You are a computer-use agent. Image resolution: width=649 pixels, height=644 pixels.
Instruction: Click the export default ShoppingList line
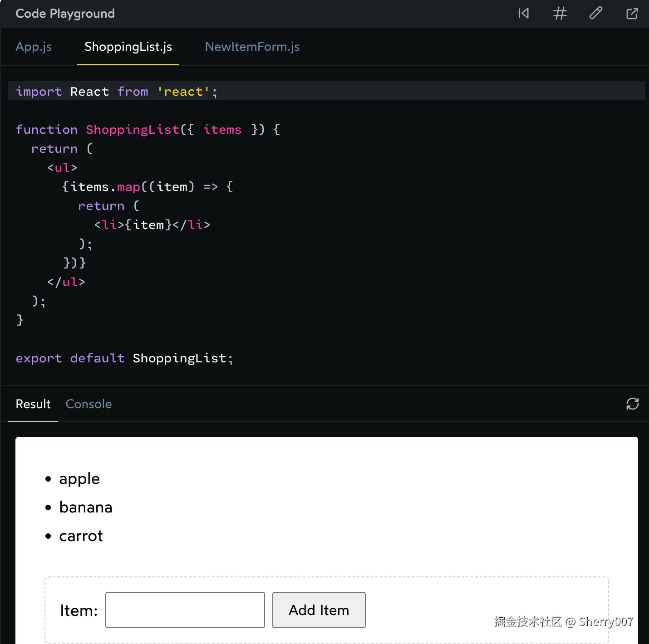point(124,358)
